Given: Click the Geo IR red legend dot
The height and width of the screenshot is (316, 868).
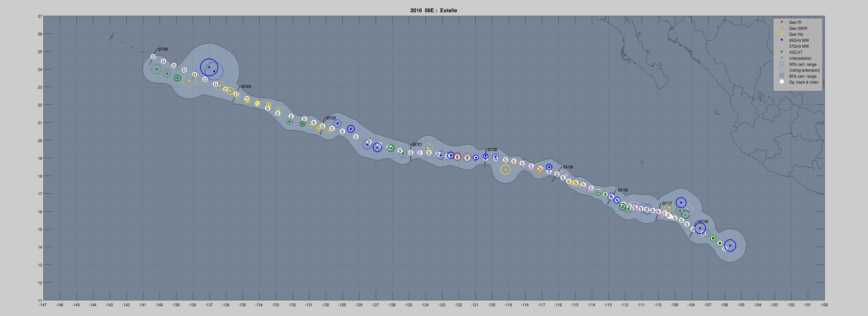Looking at the screenshot, I should pos(781,22).
